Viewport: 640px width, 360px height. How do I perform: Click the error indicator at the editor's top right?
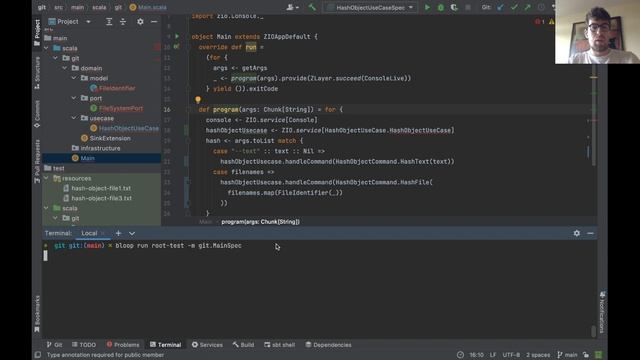[540, 22]
